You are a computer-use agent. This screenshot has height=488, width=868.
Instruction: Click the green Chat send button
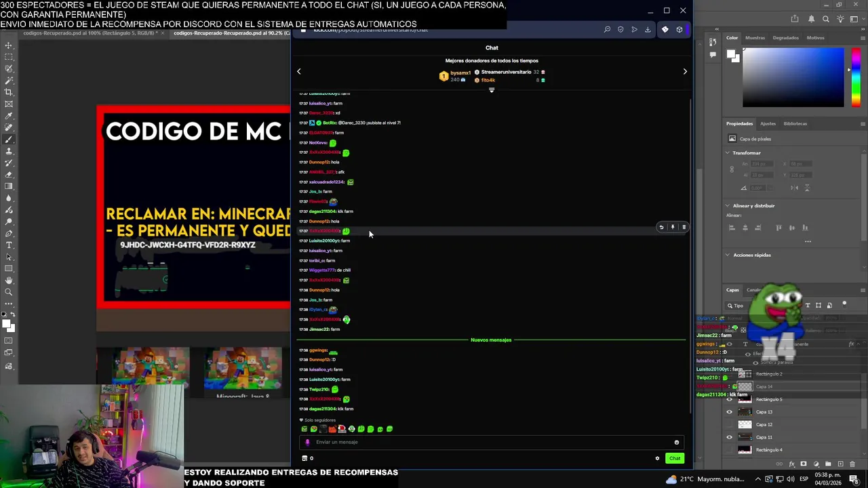pyautogui.click(x=675, y=459)
